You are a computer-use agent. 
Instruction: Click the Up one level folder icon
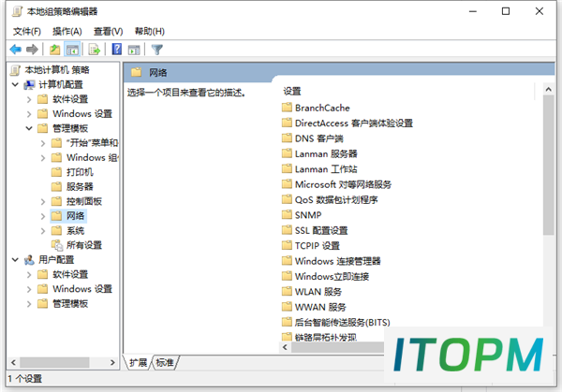tap(55, 50)
